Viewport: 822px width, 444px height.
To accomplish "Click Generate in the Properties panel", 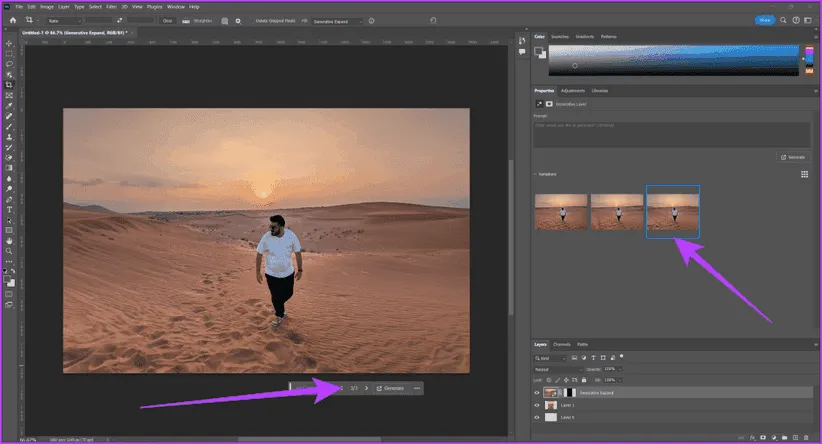I will click(795, 157).
